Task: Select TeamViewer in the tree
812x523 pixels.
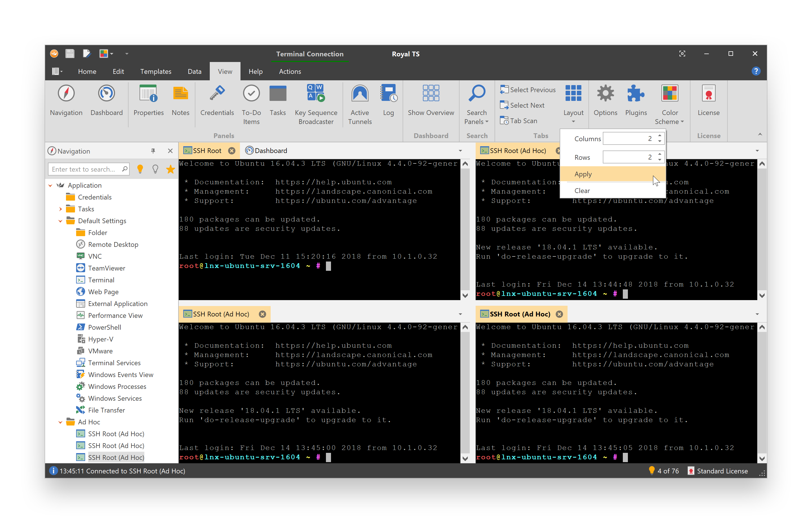Action: 107,268
